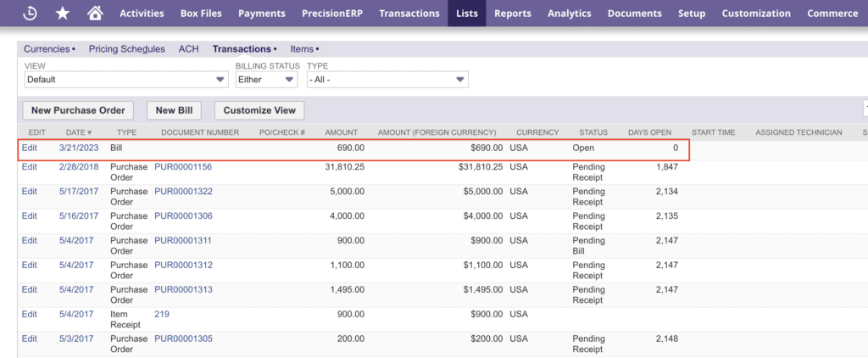The image size is (868, 358).
Task: Open the Analytics menu
Action: tap(569, 14)
